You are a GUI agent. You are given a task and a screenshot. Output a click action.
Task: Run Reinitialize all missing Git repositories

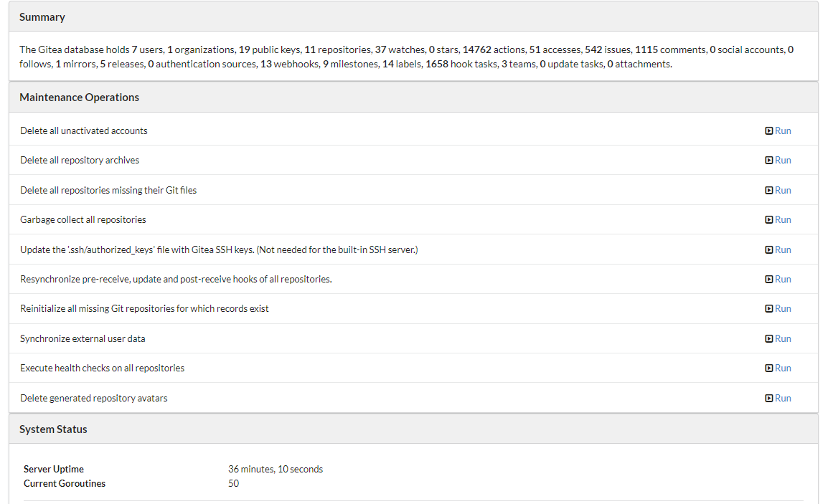click(783, 308)
